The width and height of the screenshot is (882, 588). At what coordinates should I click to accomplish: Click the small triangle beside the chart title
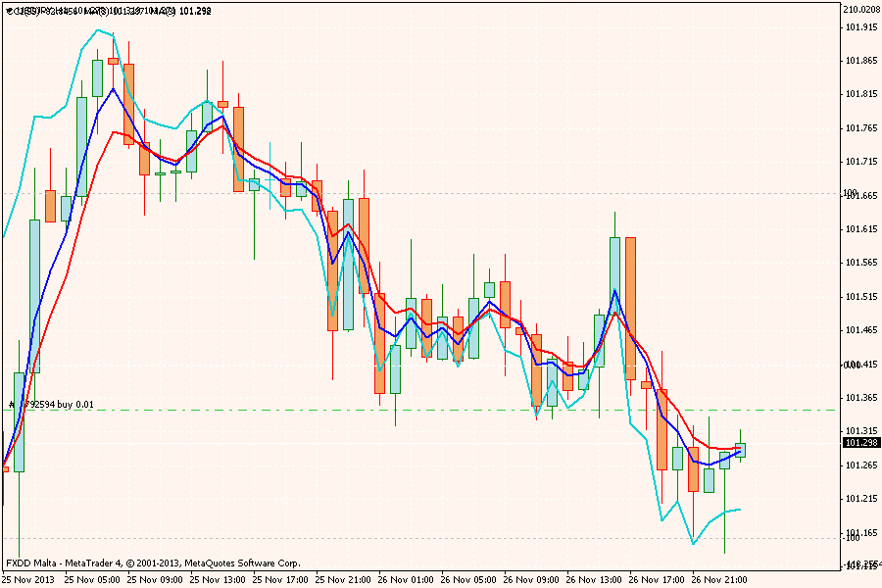[7, 10]
